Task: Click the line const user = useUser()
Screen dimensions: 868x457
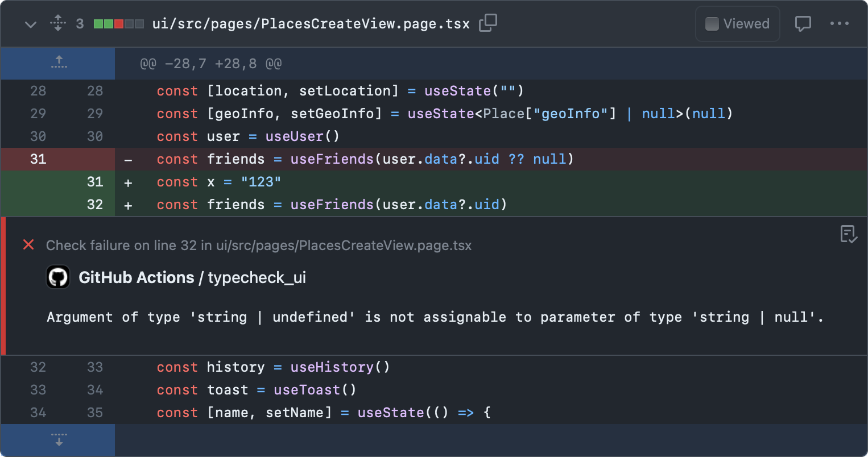Action: (x=248, y=136)
